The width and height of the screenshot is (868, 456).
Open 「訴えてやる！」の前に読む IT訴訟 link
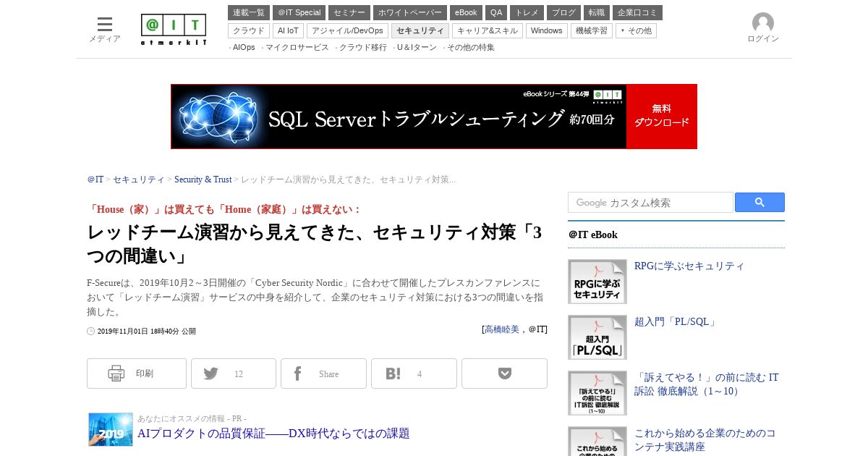707,384
